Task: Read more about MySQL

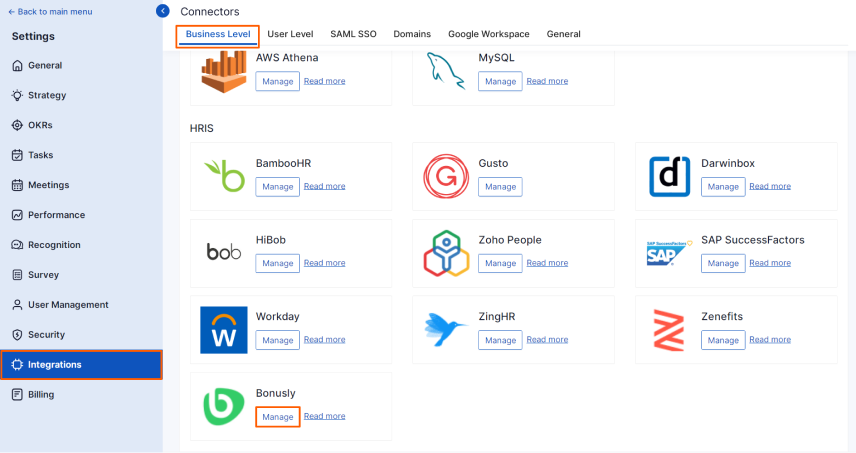Action: point(547,81)
